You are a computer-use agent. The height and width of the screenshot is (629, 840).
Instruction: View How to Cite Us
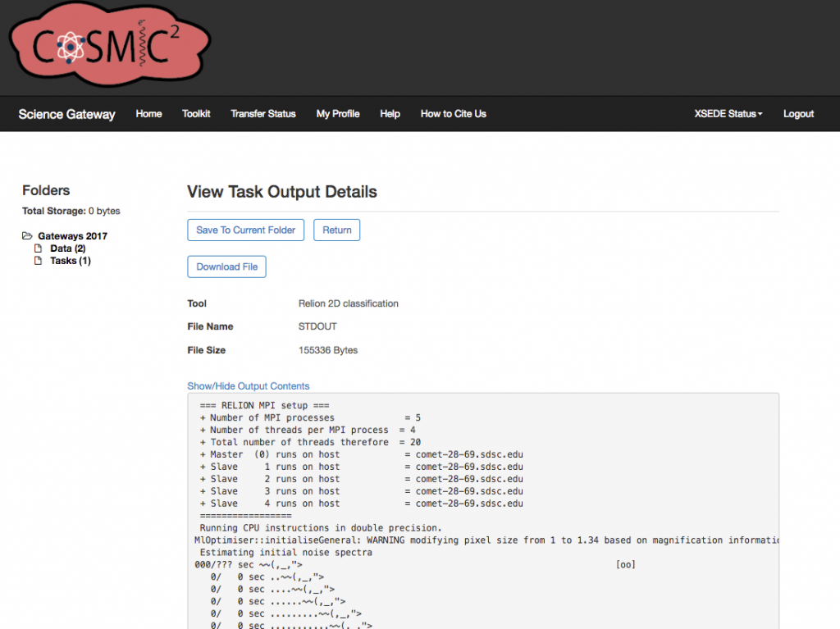[453, 114]
